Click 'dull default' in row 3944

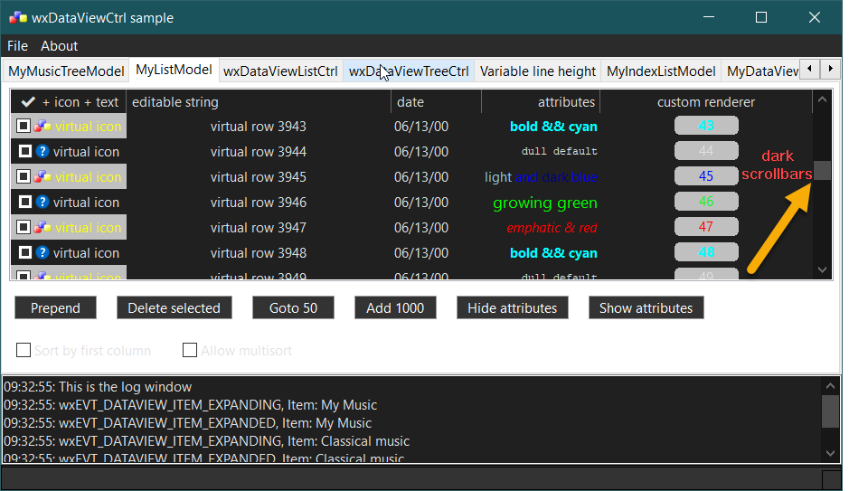click(559, 151)
